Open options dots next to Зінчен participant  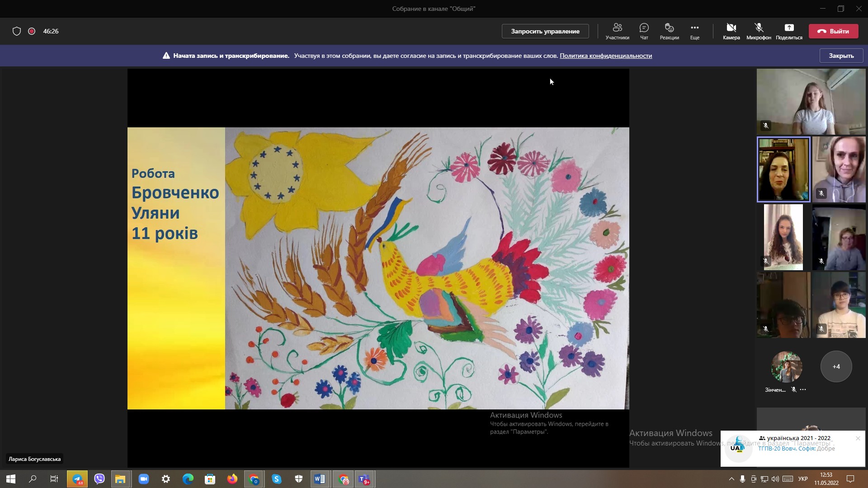coord(803,389)
